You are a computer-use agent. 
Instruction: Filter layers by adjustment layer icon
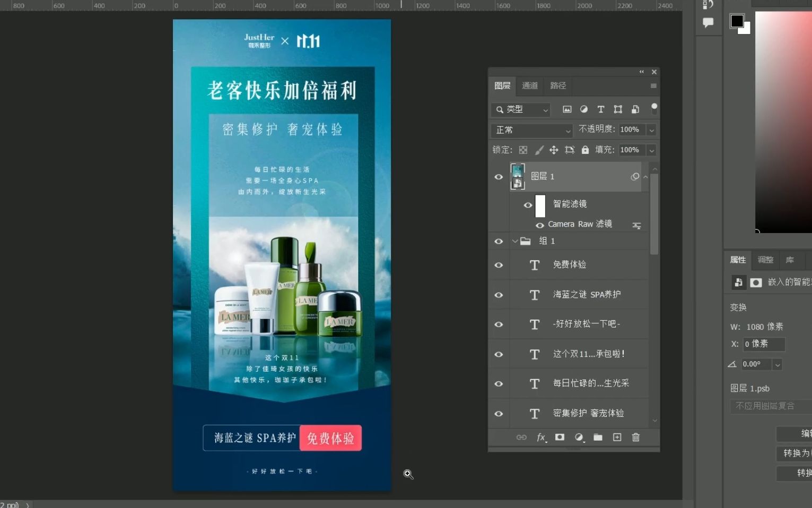tap(584, 109)
